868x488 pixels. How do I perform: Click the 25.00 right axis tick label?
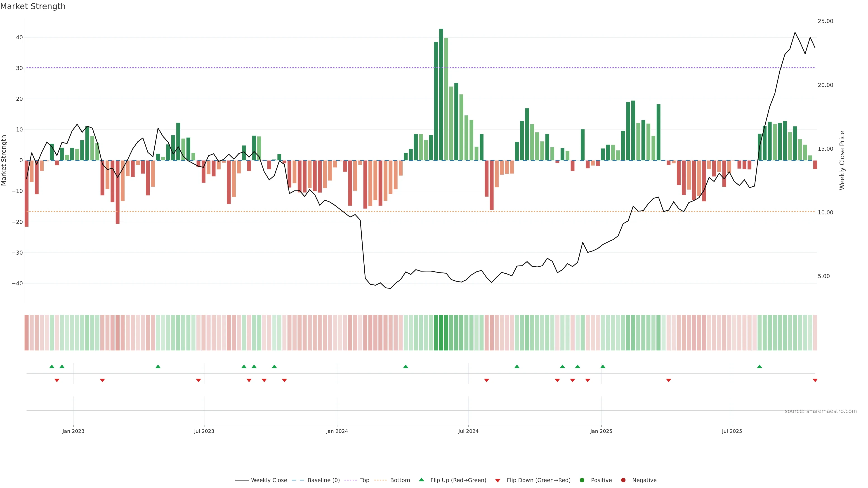825,21
